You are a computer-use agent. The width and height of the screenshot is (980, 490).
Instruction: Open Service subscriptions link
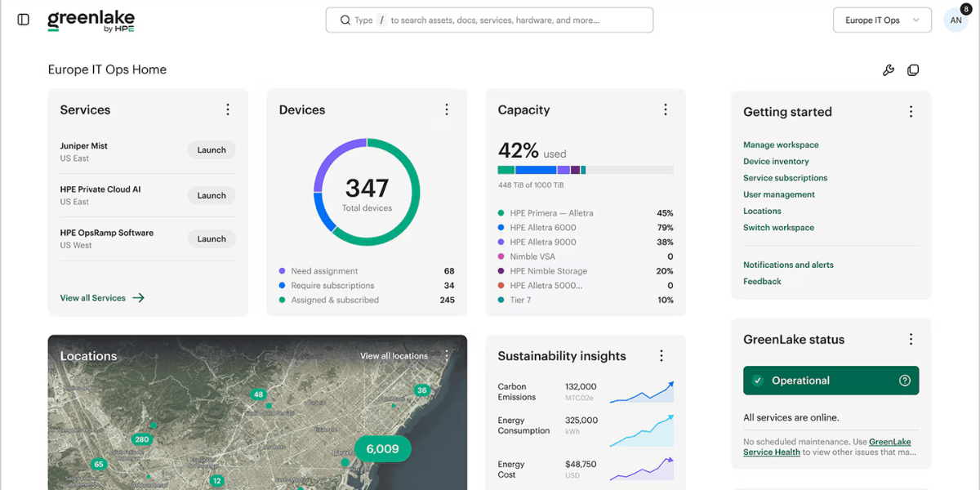click(x=785, y=178)
